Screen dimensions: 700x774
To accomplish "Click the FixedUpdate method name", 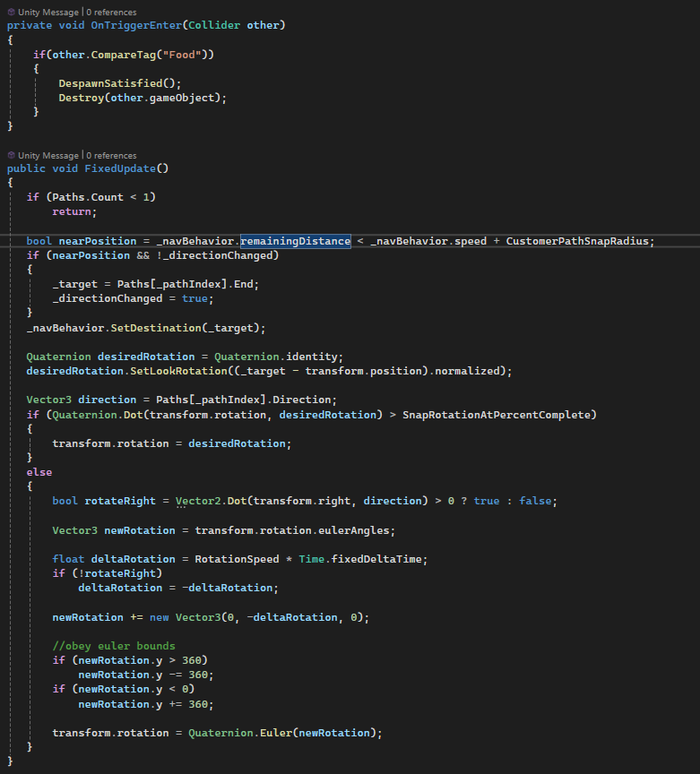I will click(x=120, y=168).
